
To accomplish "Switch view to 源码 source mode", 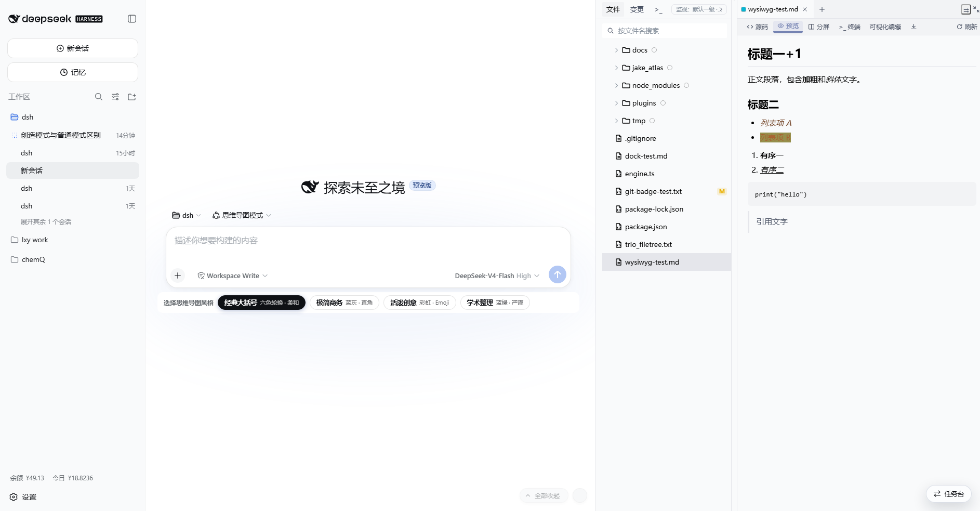I will click(757, 27).
